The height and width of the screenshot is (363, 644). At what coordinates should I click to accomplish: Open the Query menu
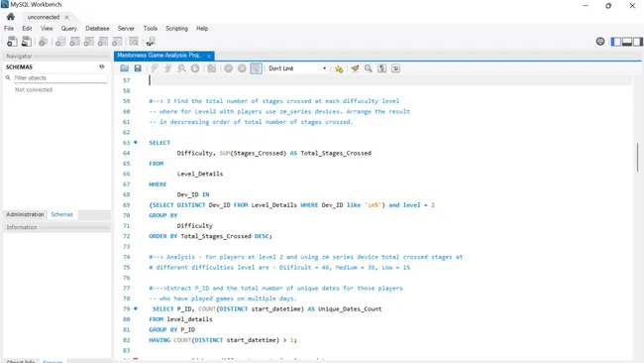[x=69, y=29]
